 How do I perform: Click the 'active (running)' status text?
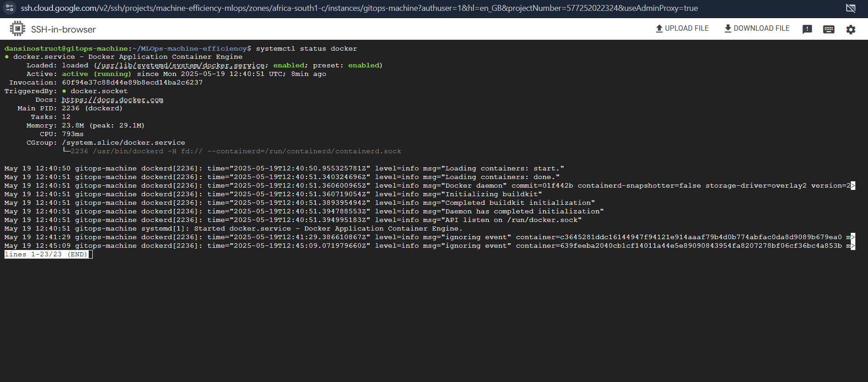click(x=96, y=74)
